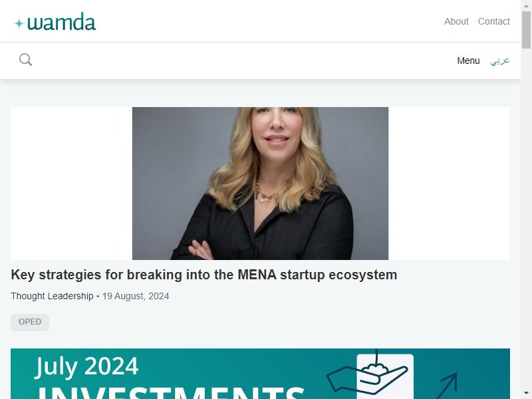Viewport: 532px width, 399px height.
Task: Click the vertical scrollbar thumb
Action: (x=526, y=30)
